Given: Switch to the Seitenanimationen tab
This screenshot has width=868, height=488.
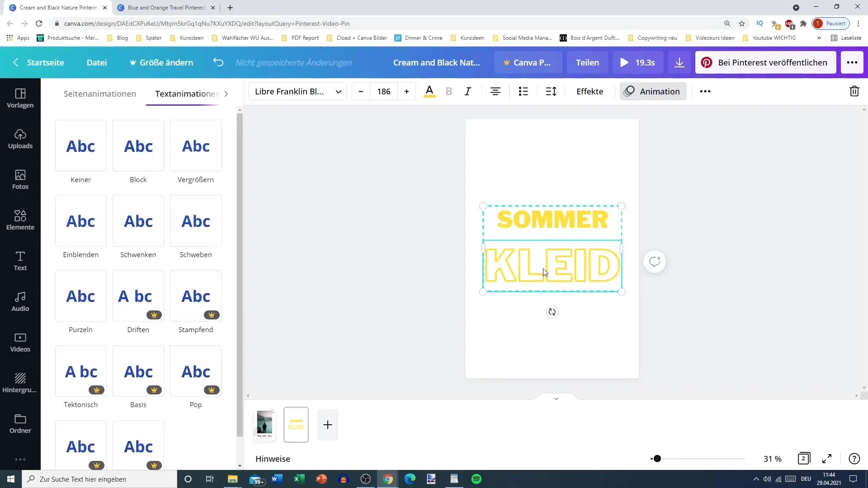Looking at the screenshot, I should point(100,94).
